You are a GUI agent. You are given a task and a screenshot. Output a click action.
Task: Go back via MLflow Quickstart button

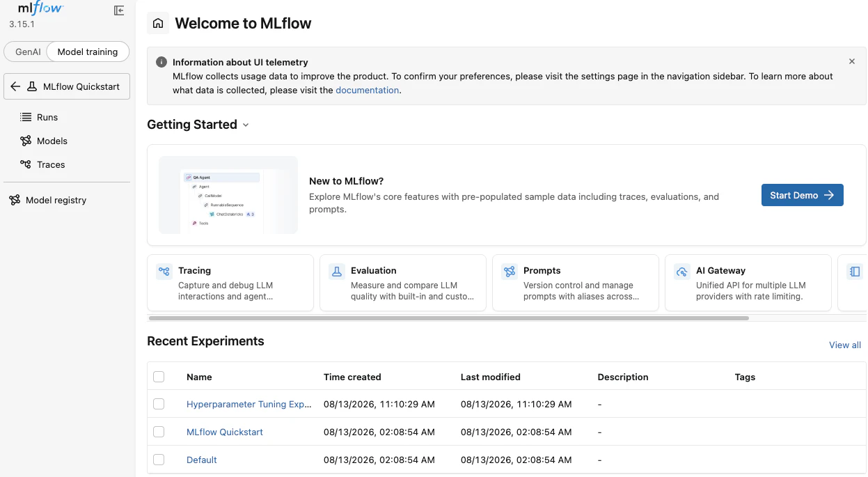coord(67,87)
